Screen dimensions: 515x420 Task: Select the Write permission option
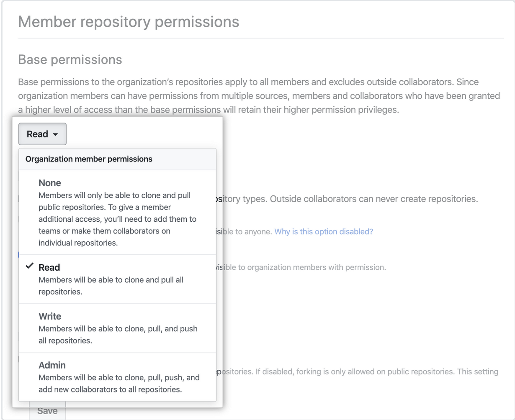point(117,328)
